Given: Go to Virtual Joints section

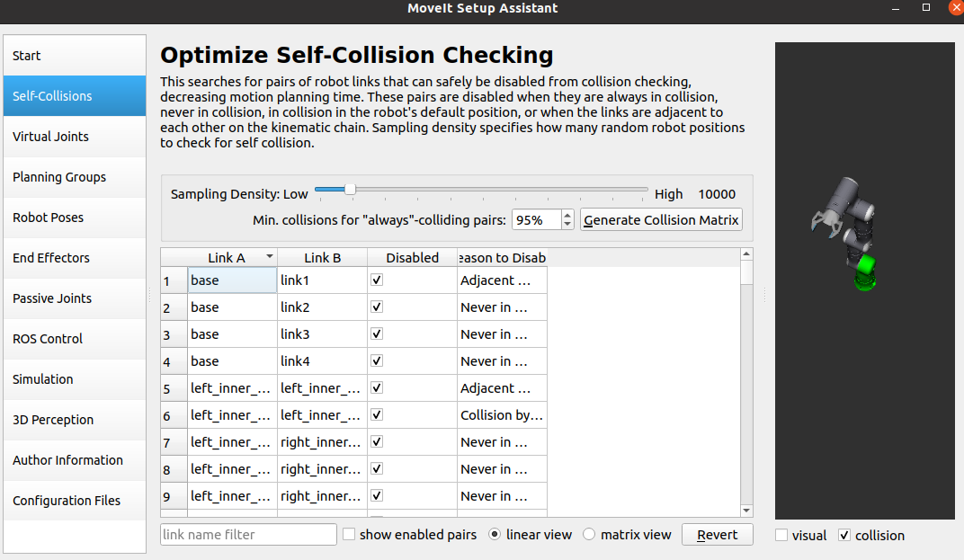Looking at the screenshot, I should pyautogui.click(x=75, y=137).
